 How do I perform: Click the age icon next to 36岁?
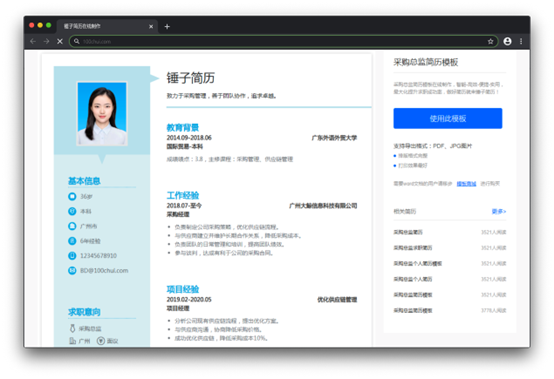point(72,196)
